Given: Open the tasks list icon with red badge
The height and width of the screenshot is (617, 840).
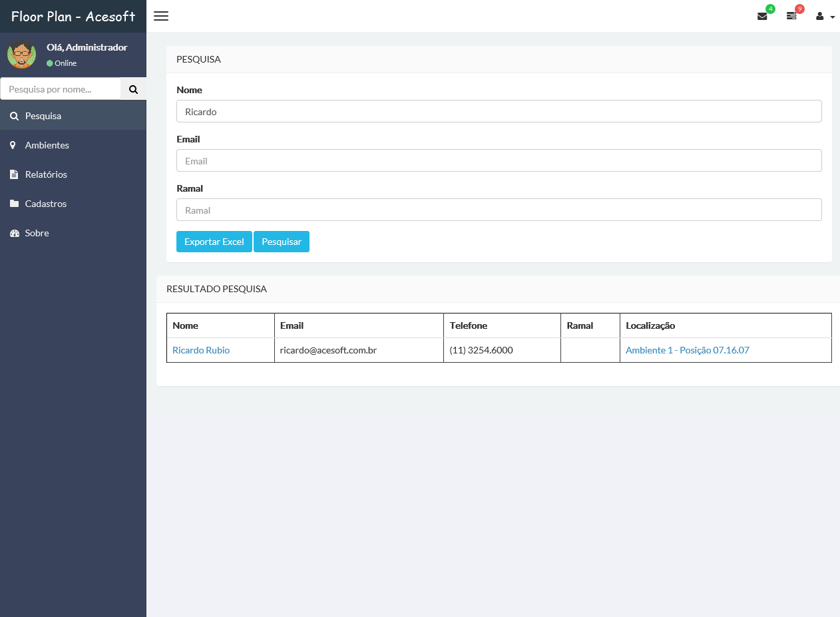Looking at the screenshot, I should (791, 16).
